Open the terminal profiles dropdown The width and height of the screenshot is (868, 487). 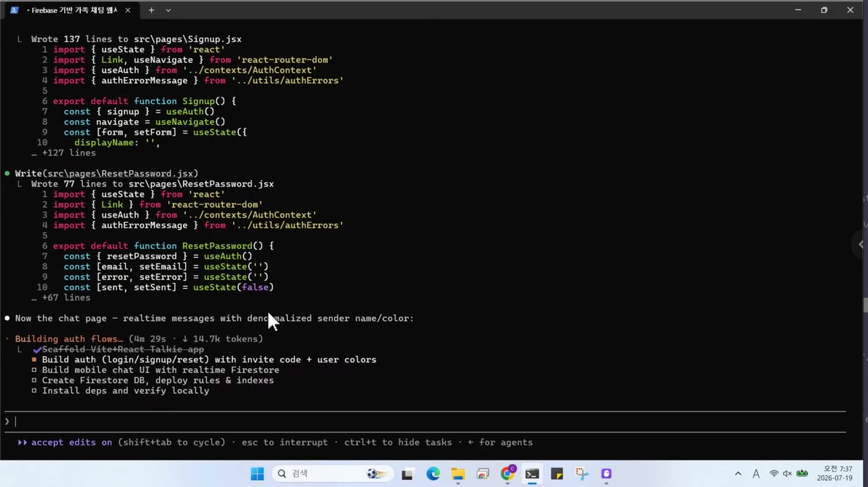click(x=168, y=10)
